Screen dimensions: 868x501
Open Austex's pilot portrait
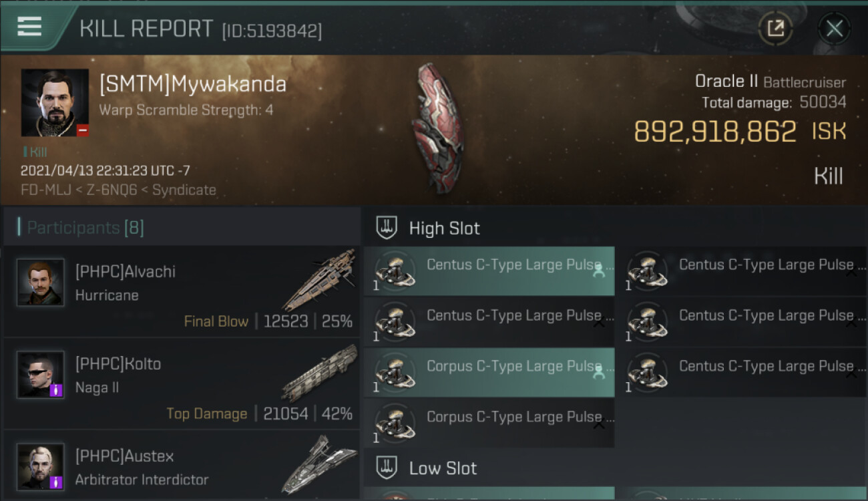point(41,467)
